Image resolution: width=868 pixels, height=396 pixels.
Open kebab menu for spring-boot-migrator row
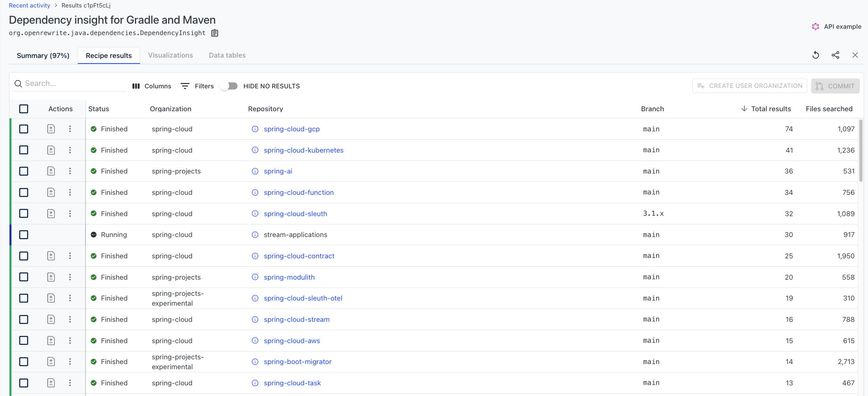70,362
